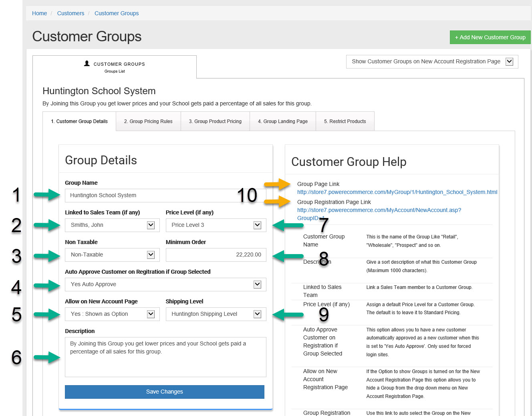Go to Group Landing Page tab
The image size is (532, 416).
pyautogui.click(x=283, y=121)
